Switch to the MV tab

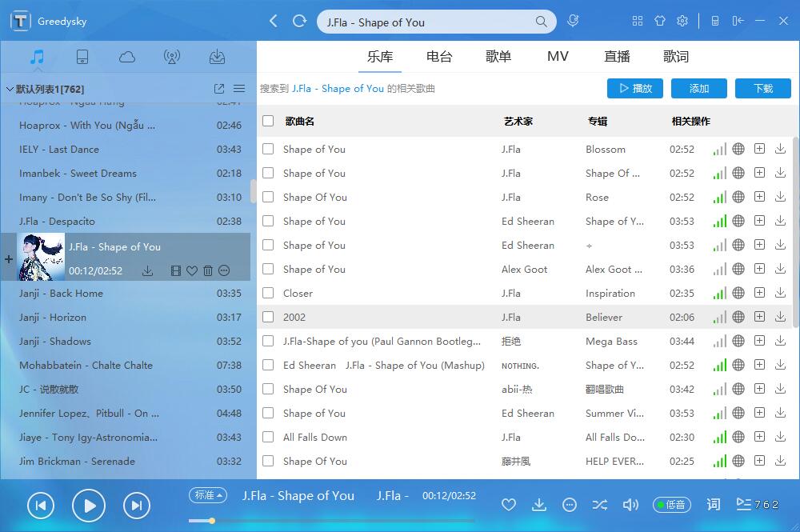[558, 57]
